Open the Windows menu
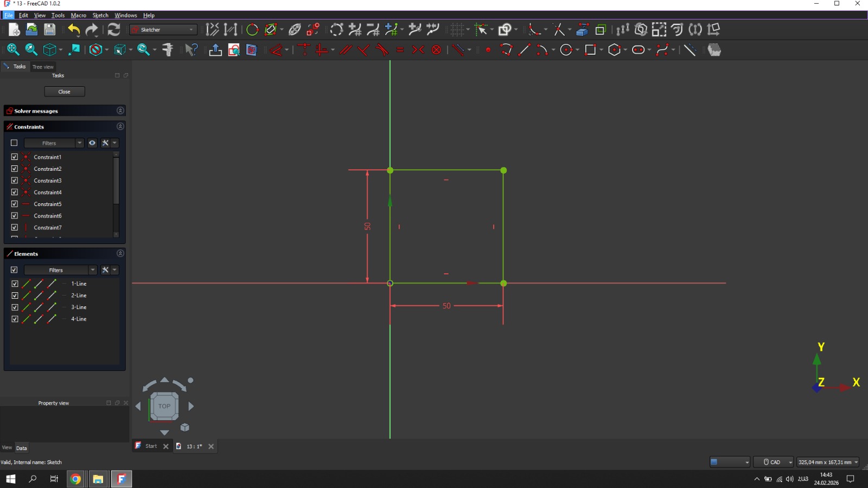Image resolution: width=868 pixels, height=488 pixels. pyautogui.click(x=126, y=15)
